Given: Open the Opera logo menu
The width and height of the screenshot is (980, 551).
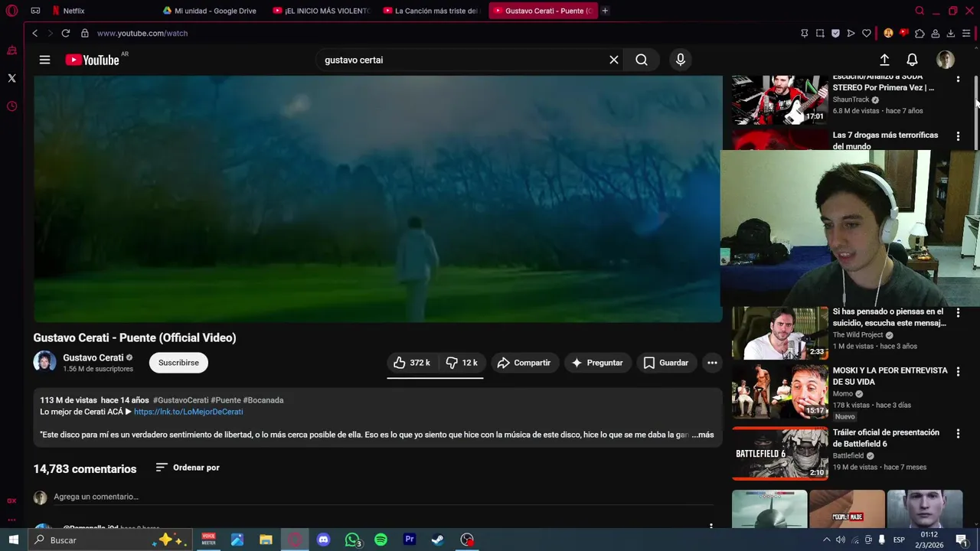Looking at the screenshot, I should [11, 11].
